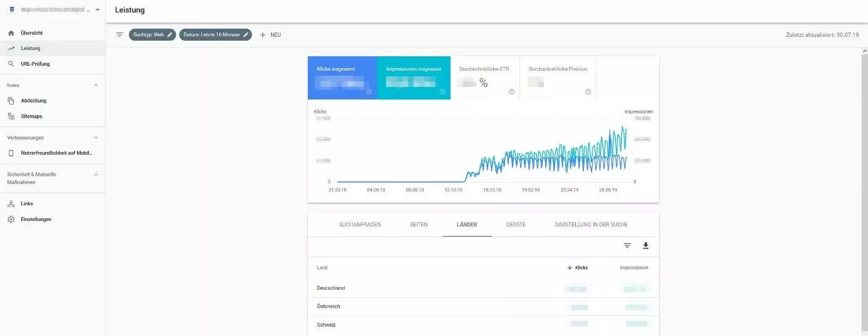Enable the Durchschnittliche CTR metric card
Image resolution: width=868 pixels, height=336 pixels.
tap(485, 78)
